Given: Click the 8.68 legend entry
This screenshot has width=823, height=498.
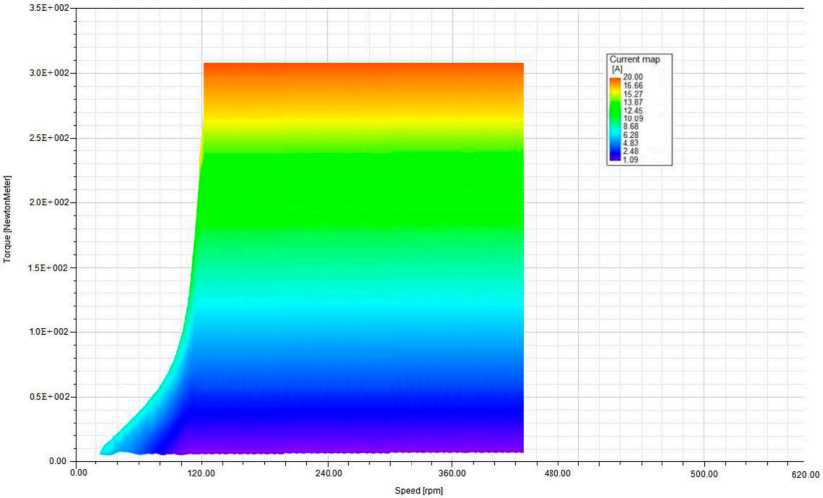Looking at the screenshot, I should pyautogui.click(x=630, y=127).
